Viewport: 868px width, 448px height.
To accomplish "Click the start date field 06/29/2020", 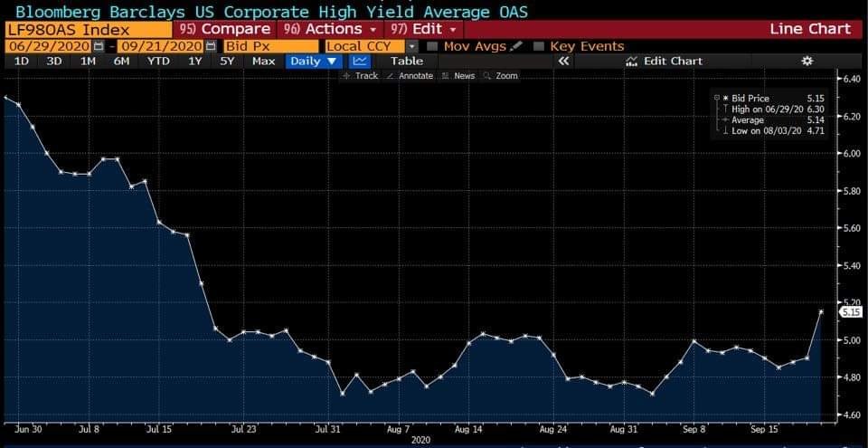I will [x=49, y=46].
